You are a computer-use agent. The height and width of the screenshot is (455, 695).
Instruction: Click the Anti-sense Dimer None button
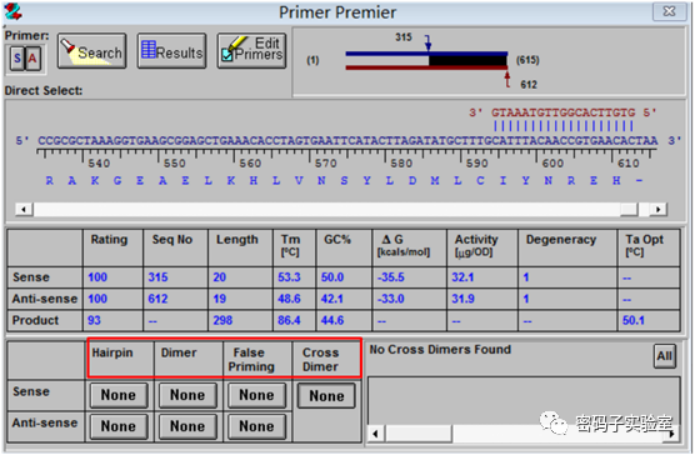[x=187, y=426]
